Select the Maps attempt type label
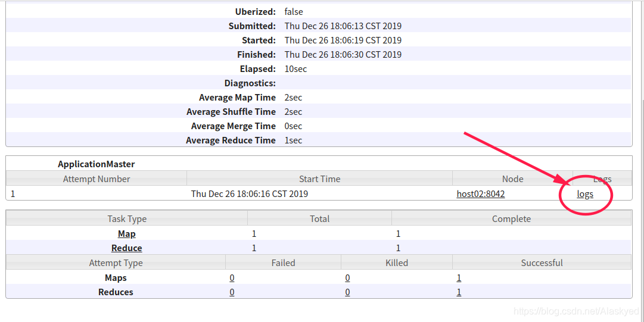Screen dimensions: 644x322 point(116,278)
